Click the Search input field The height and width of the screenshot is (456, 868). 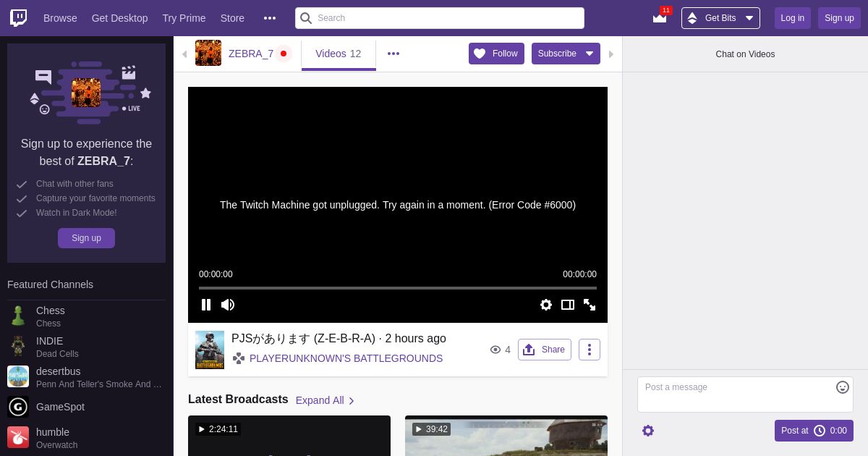[x=440, y=18]
